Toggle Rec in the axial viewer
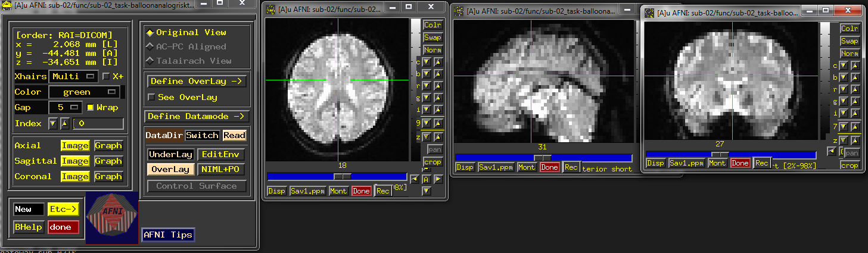Screen dimensions: 868x253 (x=382, y=191)
